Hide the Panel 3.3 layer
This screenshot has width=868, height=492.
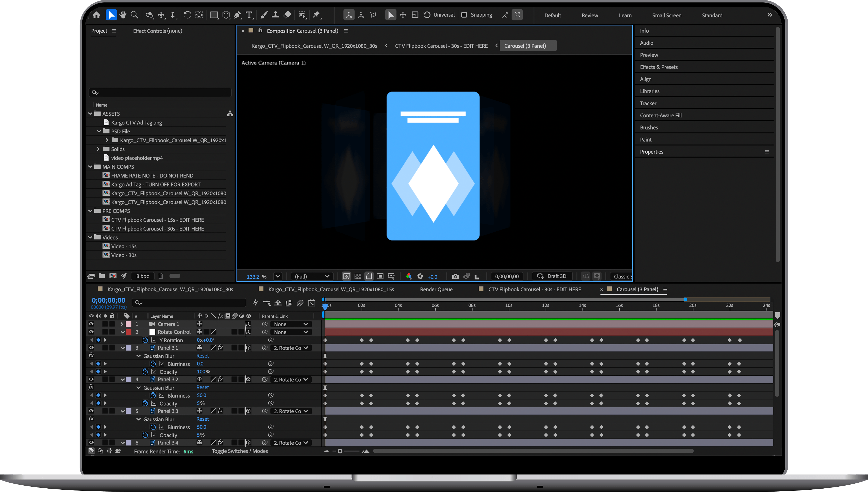(91, 411)
